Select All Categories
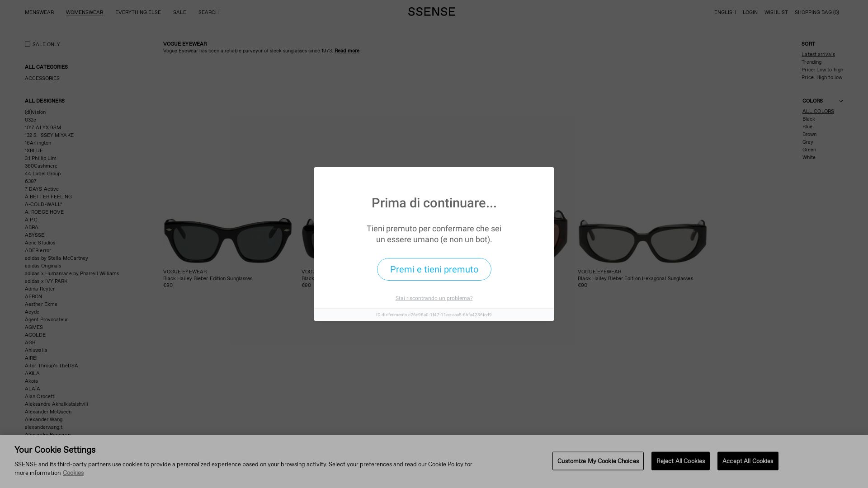 pos(46,67)
